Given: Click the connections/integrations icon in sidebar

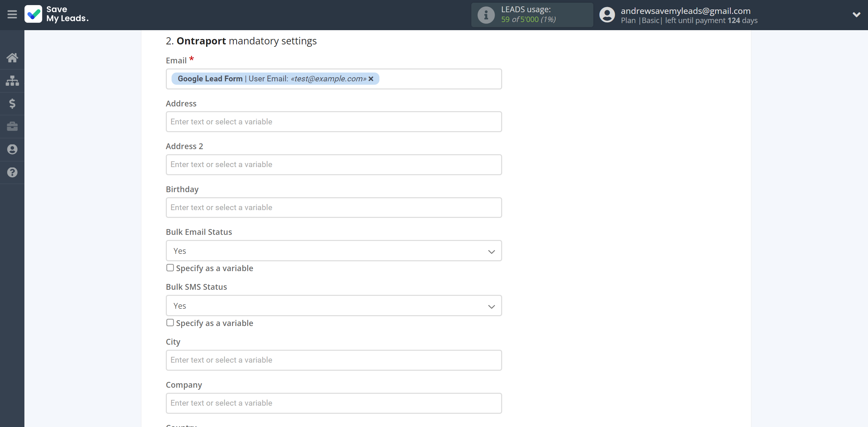Looking at the screenshot, I should 12,80.
